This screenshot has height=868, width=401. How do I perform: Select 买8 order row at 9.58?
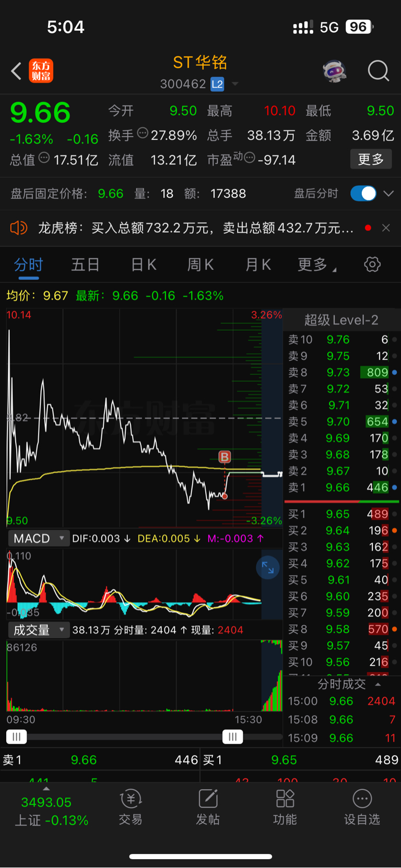(x=343, y=629)
